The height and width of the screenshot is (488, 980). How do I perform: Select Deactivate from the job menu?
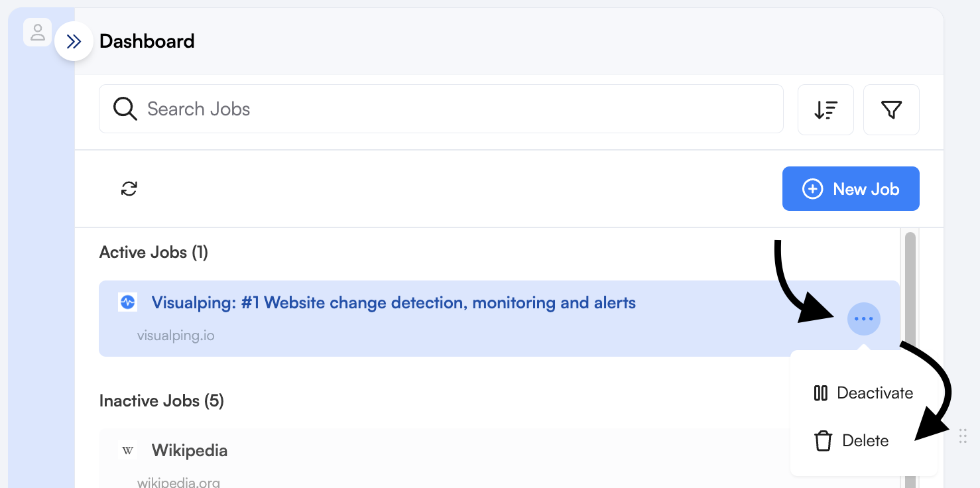coord(863,393)
